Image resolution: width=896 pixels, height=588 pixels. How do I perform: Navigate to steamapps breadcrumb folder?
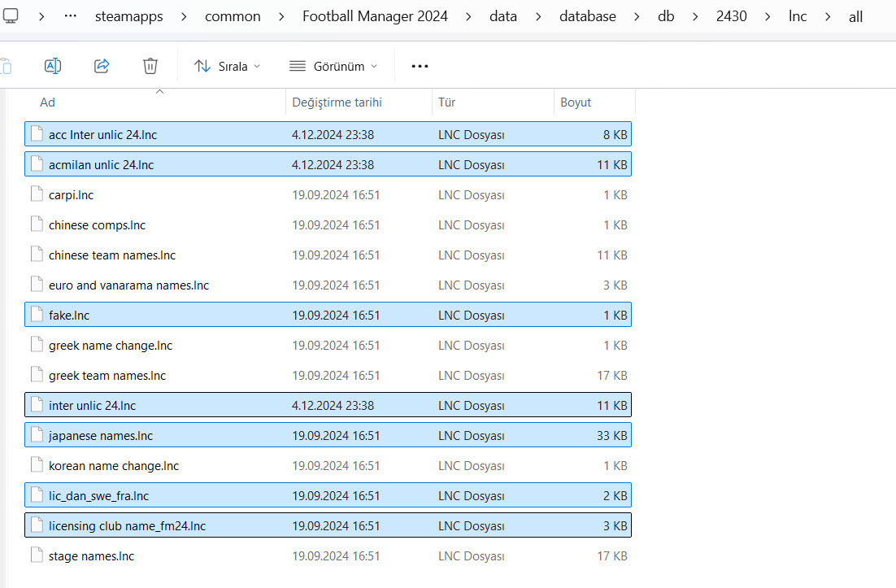(x=129, y=16)
